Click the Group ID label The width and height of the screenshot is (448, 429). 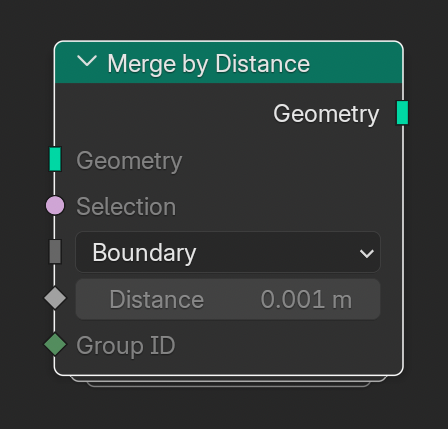tap(126, 346)
